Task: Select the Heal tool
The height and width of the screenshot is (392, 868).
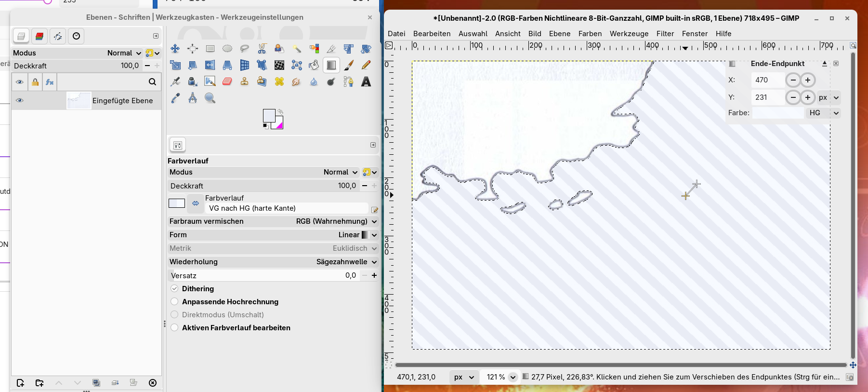Action: tap(279, 81)
